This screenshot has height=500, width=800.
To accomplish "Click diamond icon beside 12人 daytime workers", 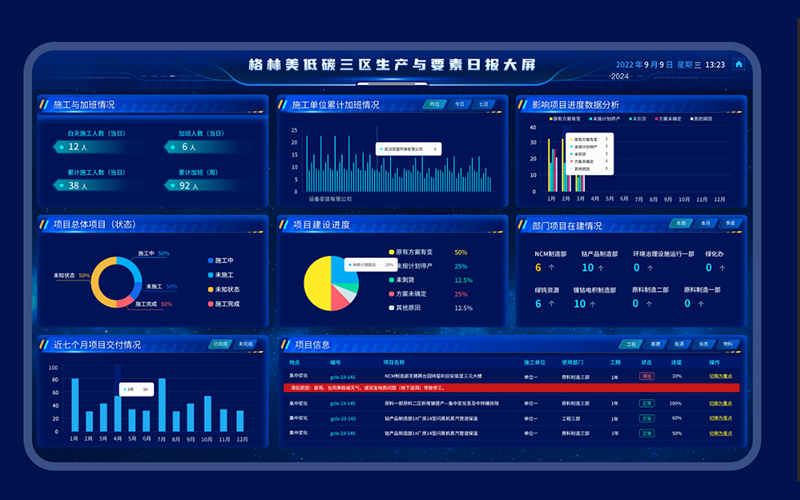I will pyautogui.click(x=62, y=147).
